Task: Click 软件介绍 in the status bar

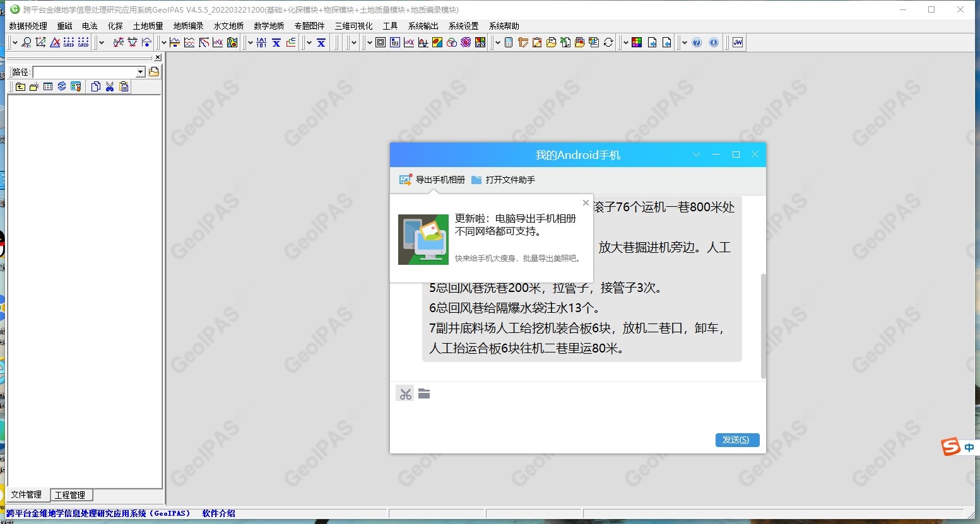Action: point(218,513)
